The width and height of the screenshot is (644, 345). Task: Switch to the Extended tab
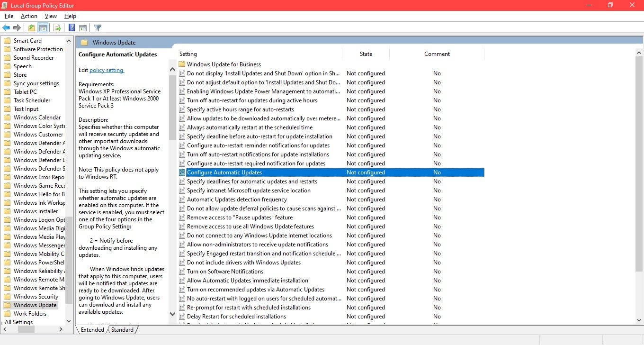[92, 330]
